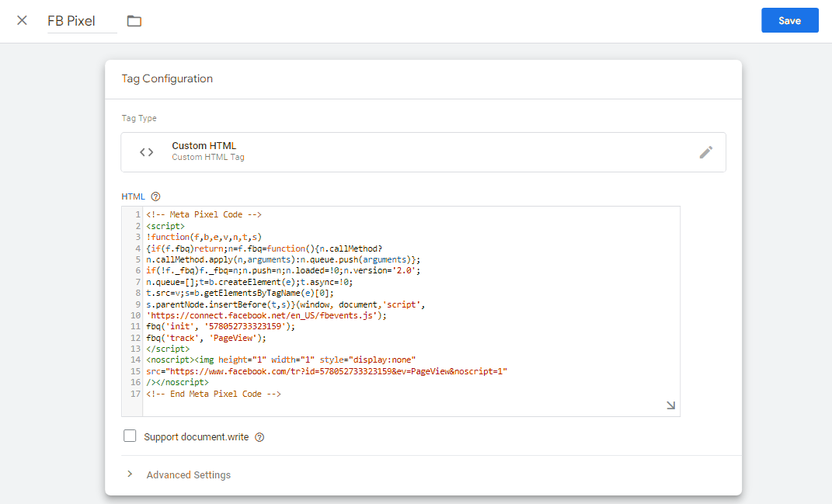Click the if(!f._fbq) code line
The height and width of the screenshot is (504, 832).
tap(284, 271)
